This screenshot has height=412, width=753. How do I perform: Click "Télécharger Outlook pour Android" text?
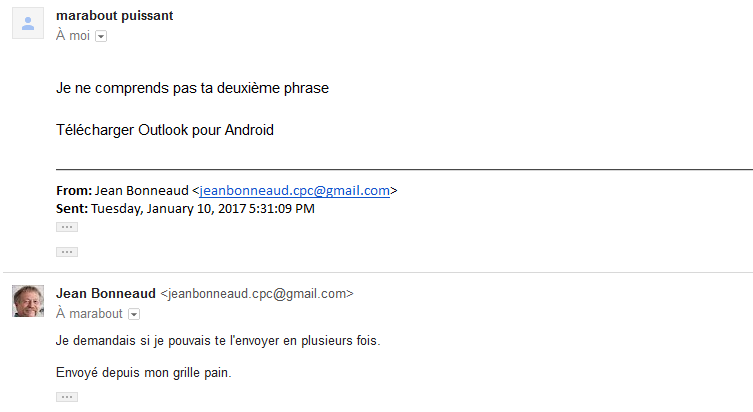point(165,130)
